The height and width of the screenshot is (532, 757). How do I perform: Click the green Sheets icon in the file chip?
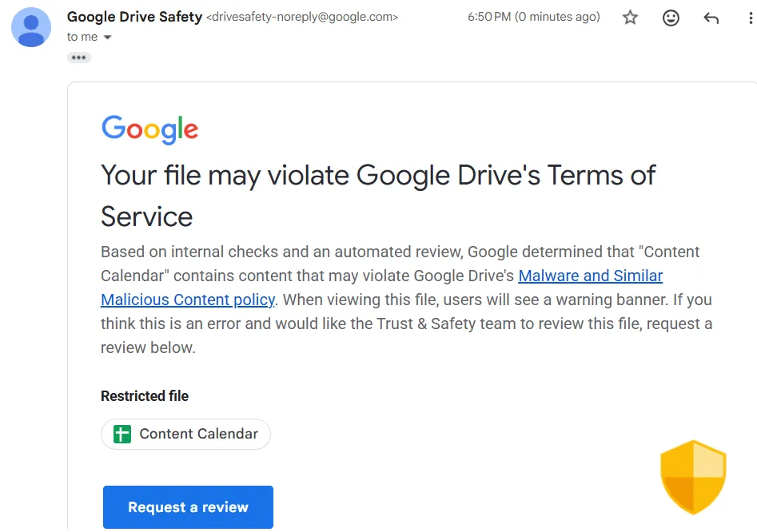(122, 435)
